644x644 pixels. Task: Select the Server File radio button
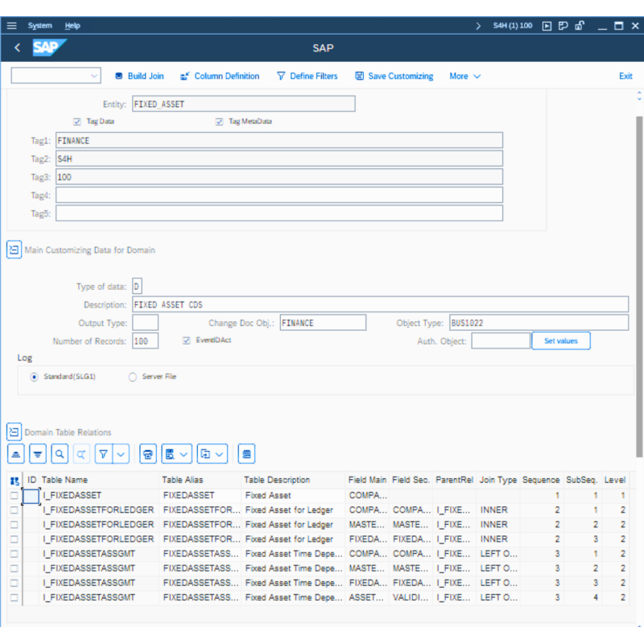point(133,377)
